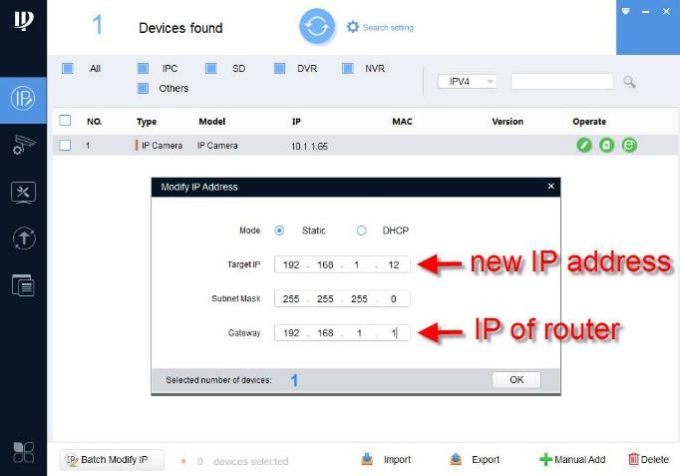Click the magnifier search icon
Screen dimensions: 680x476
[629, 82]
